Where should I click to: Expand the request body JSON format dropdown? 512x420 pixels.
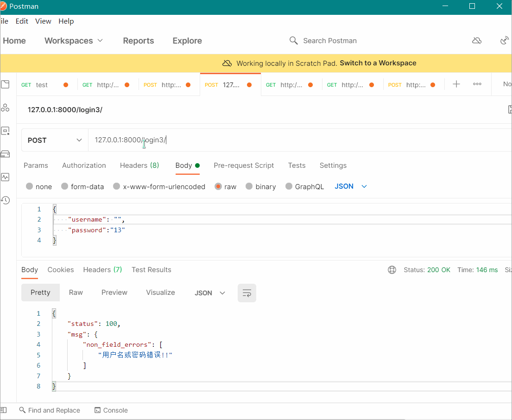(x=351, y=186)
